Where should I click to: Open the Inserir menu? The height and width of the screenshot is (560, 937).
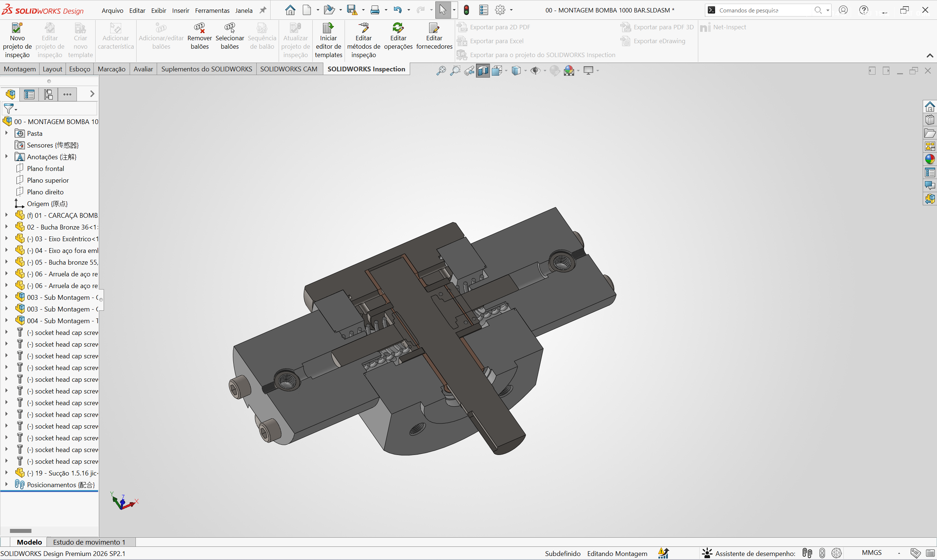point(181,11)
